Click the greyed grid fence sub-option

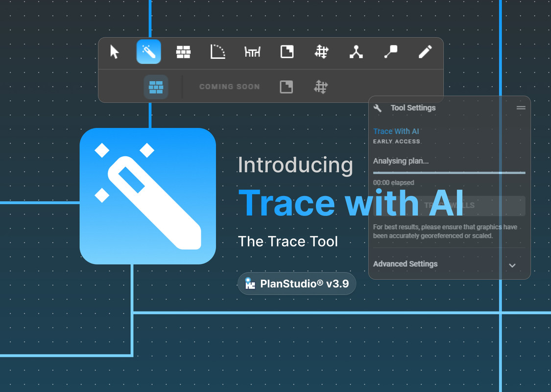(x=320, y=87)
